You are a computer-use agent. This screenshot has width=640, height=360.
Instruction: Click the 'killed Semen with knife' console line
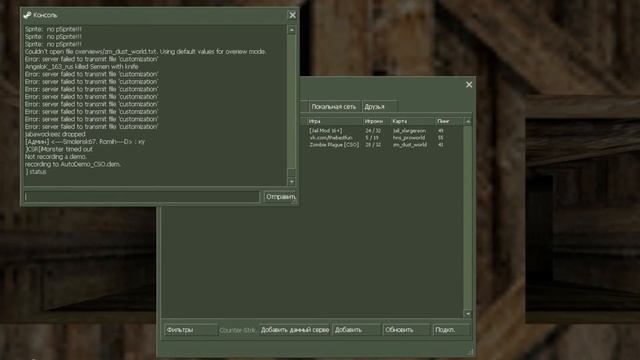[82, 67]
